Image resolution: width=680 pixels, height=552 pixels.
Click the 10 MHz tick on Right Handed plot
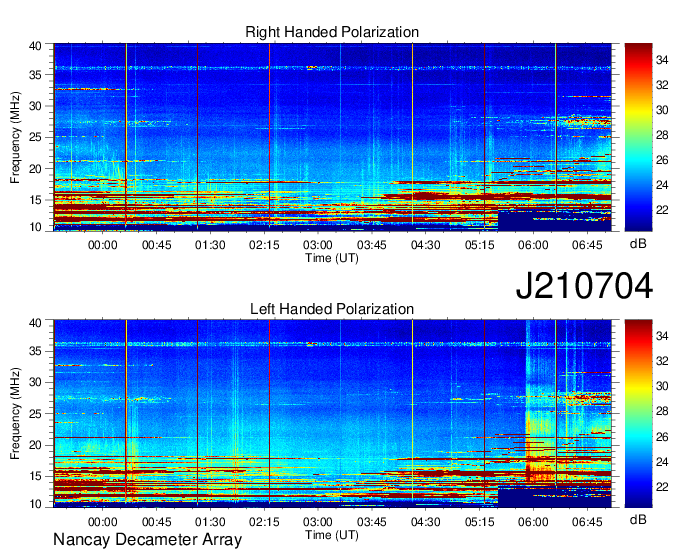35,227
